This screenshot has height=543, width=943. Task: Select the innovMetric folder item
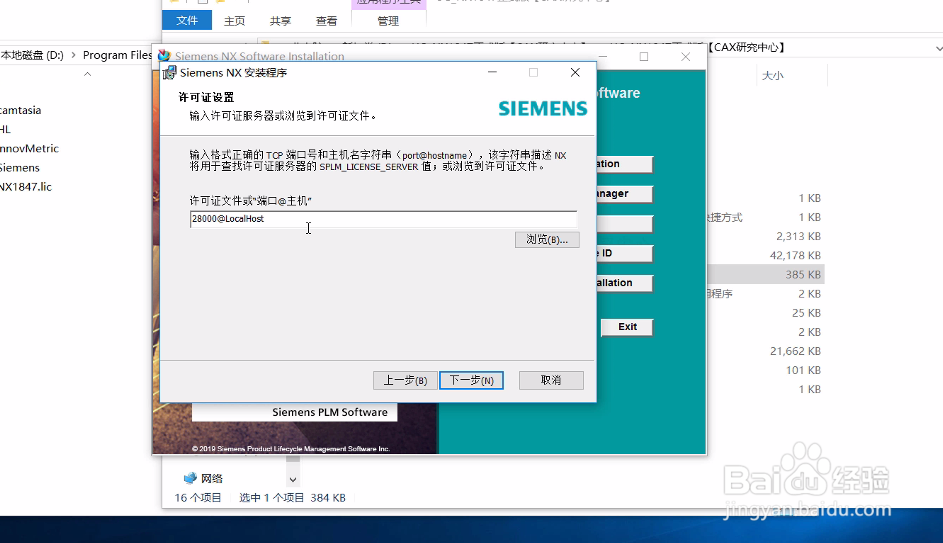[29, 149]
